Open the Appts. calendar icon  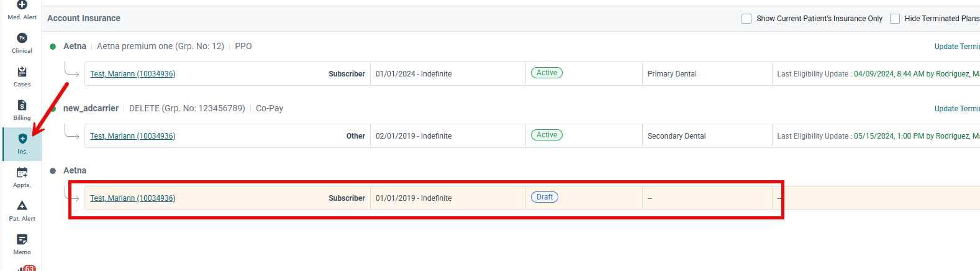22,178
